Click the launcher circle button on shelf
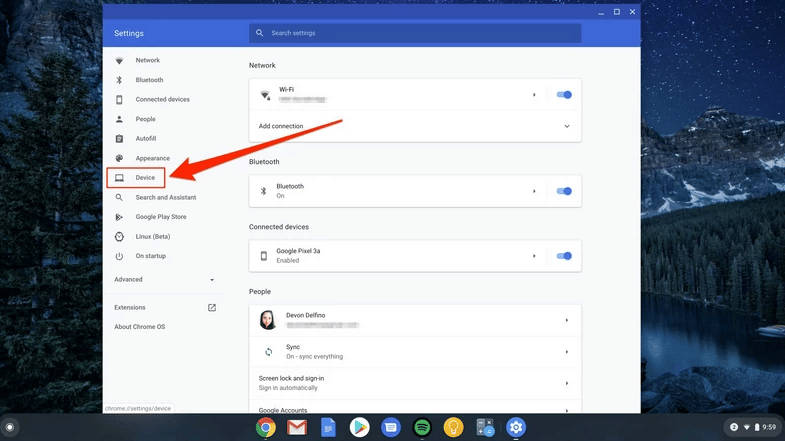This screenshot has width=785, height=441. click(10, 427)
